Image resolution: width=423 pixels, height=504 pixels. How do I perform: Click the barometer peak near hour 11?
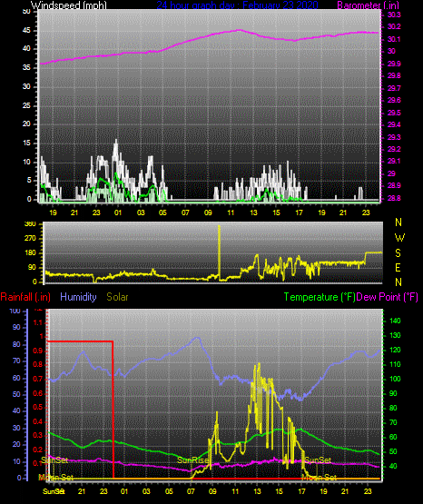pyautogui.click(x=239, y=30)
